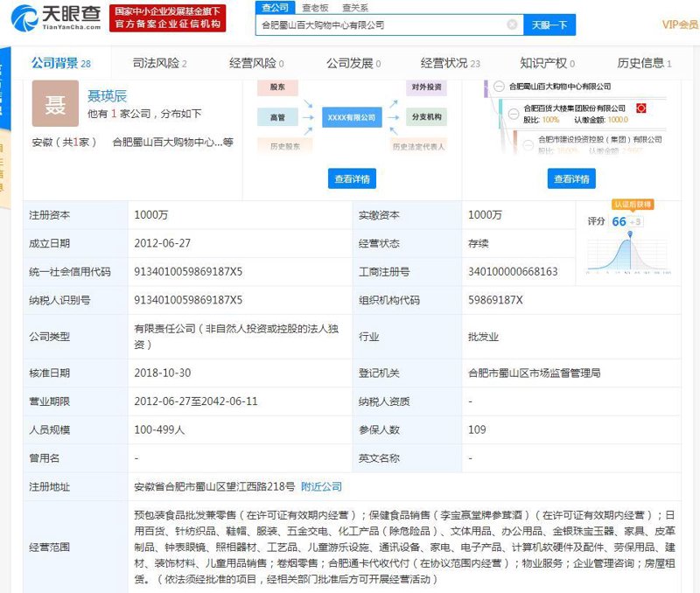Click the red 聂 avatar tile

pos(55,103)
